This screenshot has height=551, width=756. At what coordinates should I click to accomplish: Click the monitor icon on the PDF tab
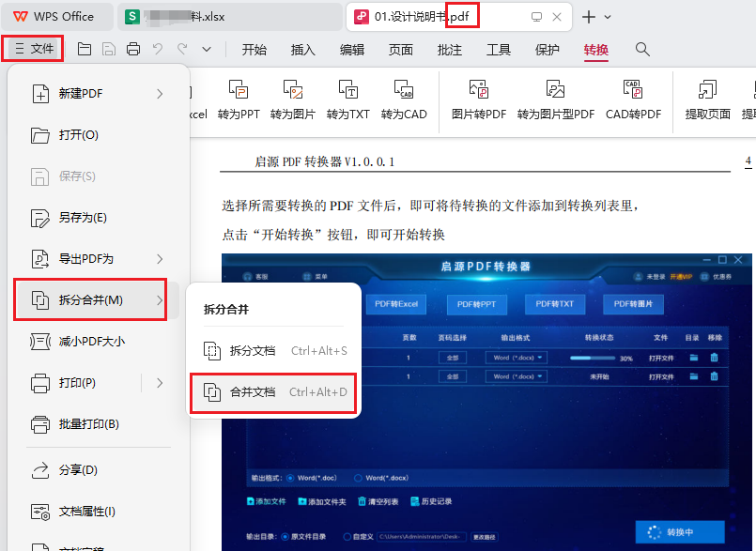click(536, 17)
